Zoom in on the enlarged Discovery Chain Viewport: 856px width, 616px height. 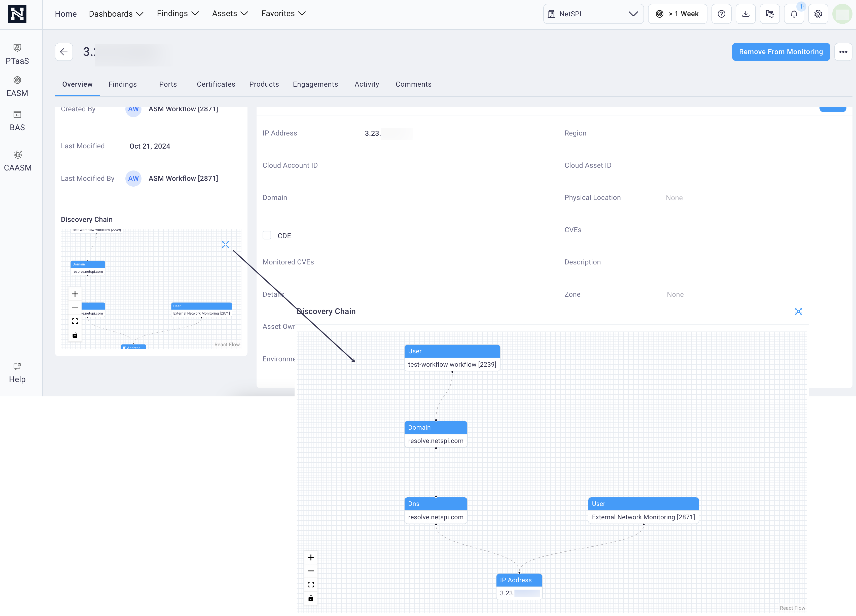[x=311, y=558]
